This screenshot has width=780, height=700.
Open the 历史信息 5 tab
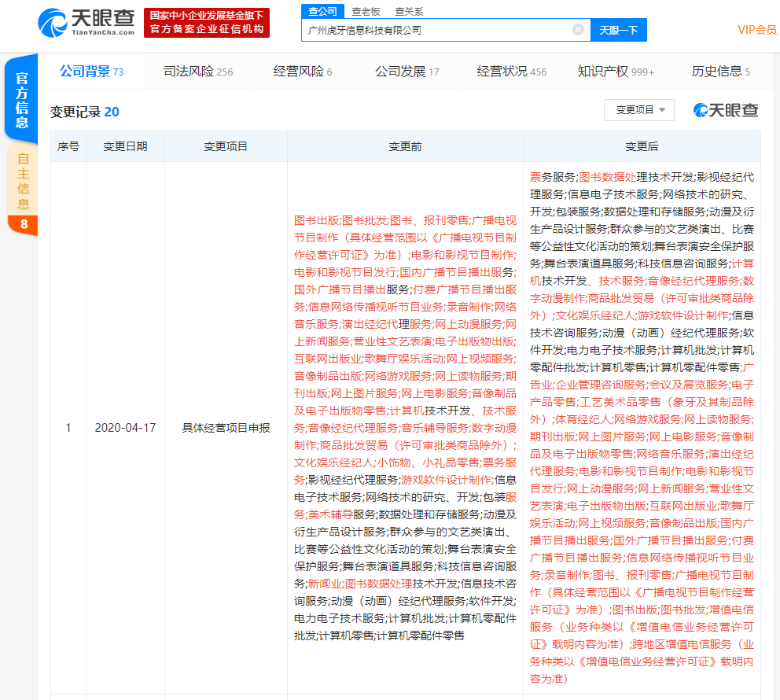[x=719, y=71]
